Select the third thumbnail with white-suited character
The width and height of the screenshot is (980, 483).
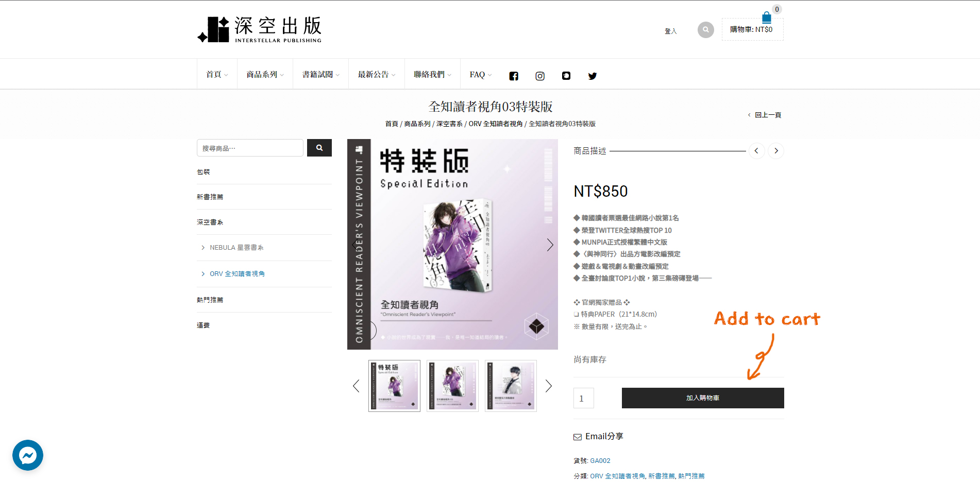(511, 386)
